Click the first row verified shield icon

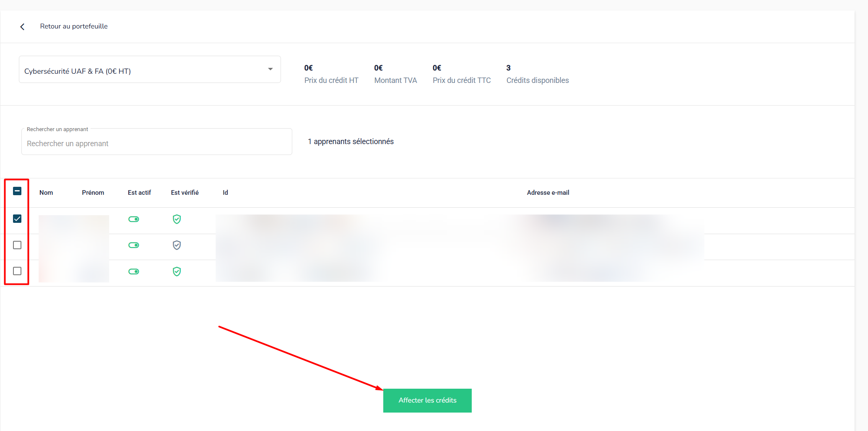pos(177,219)
